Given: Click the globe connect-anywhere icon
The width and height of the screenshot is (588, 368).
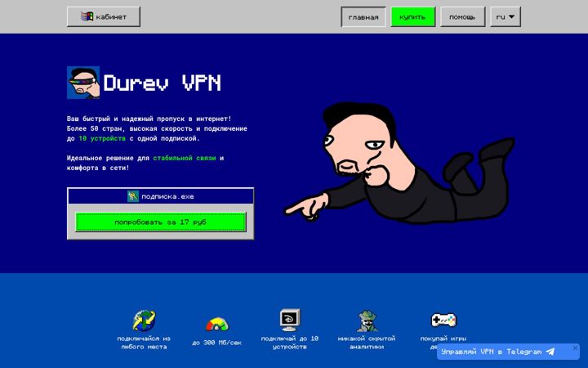Looking at the screenshot, I should coord(144,321).
